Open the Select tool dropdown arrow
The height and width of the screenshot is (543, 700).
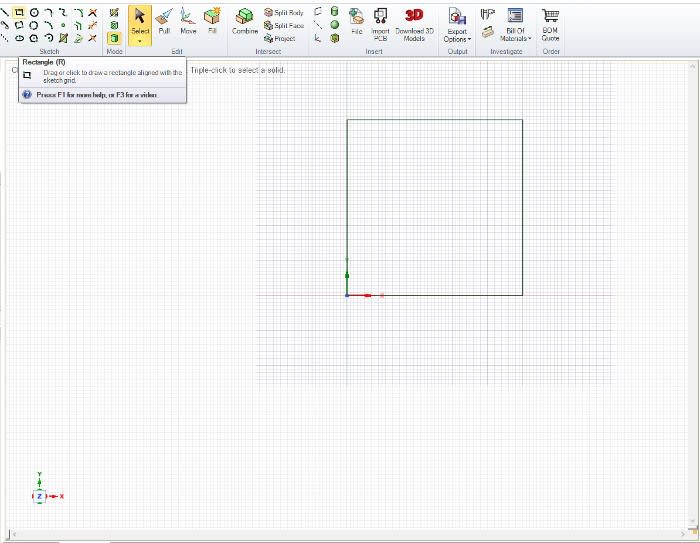[140, 42]
